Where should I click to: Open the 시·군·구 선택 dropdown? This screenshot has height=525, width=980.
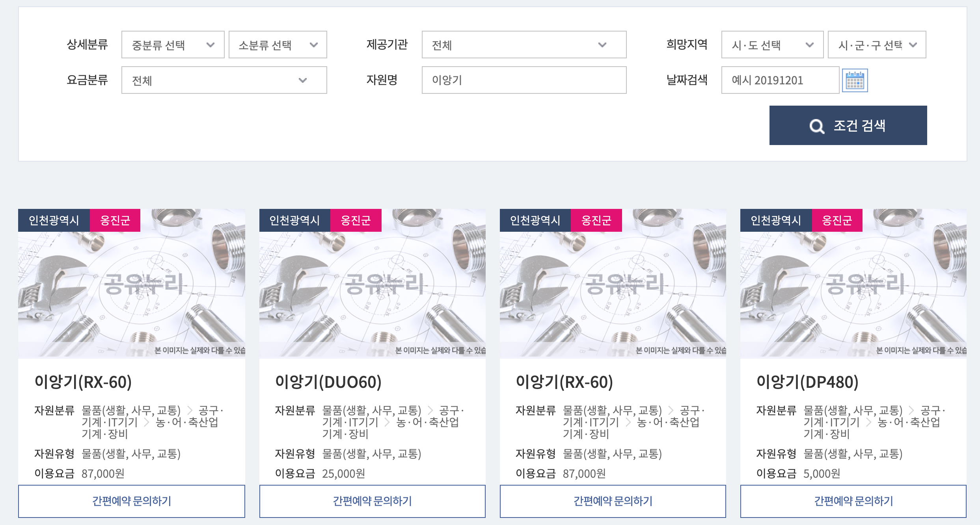tap(877, 45)
